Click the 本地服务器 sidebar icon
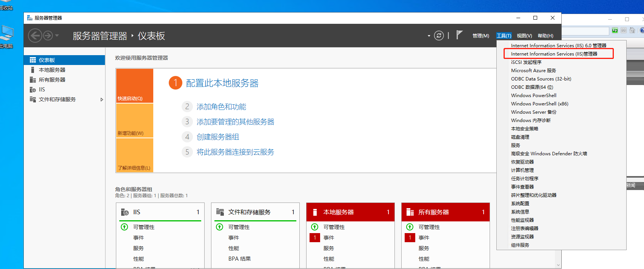644x269 pixels. click(x=33, y=70)
